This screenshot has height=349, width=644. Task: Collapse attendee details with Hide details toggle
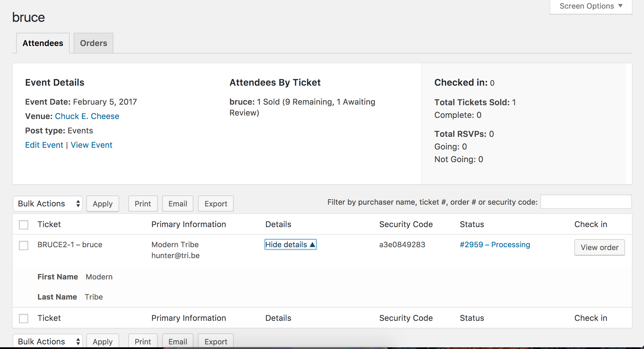pyautogui.click(x=290, y=245)
